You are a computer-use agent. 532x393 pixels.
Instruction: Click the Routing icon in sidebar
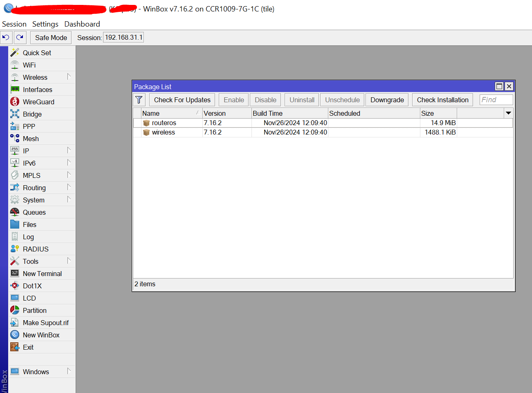coord(15,187)
